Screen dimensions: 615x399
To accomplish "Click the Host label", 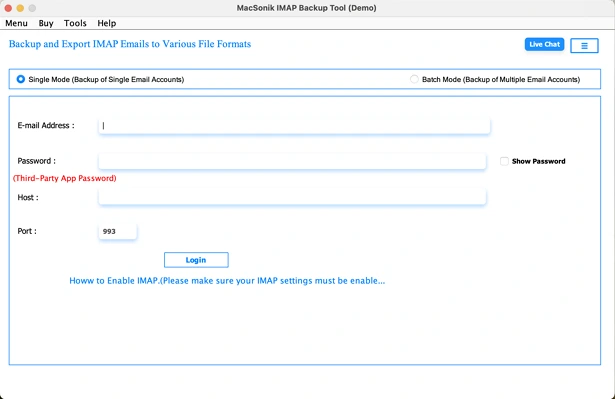I will (28, 197).
